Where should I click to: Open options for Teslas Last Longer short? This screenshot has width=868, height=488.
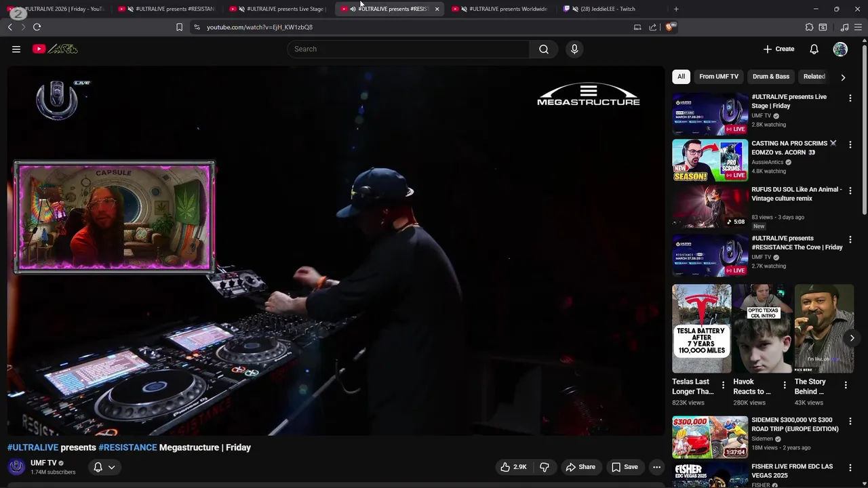point(723,385)
